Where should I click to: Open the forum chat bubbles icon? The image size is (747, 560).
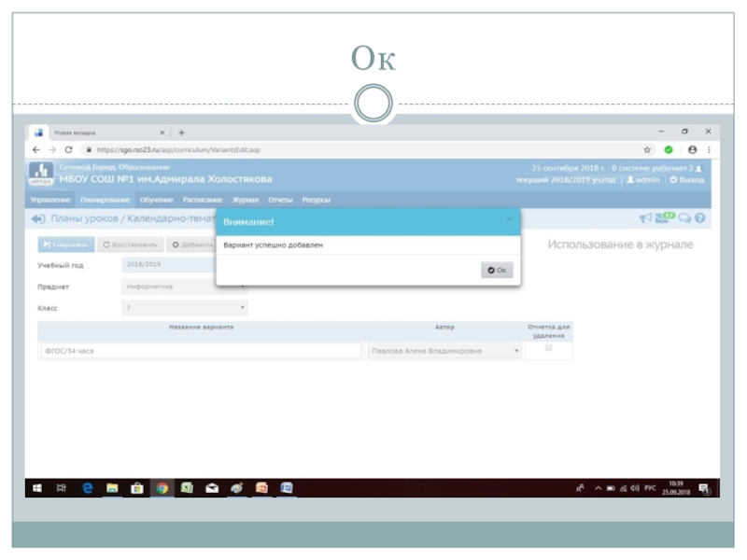[684, 218]
